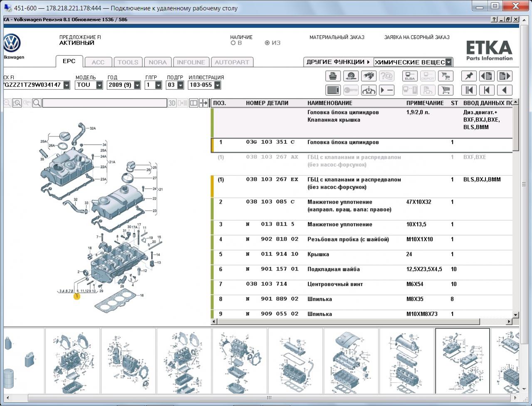Jump to first record with double-bar arrow

point(469,90)
